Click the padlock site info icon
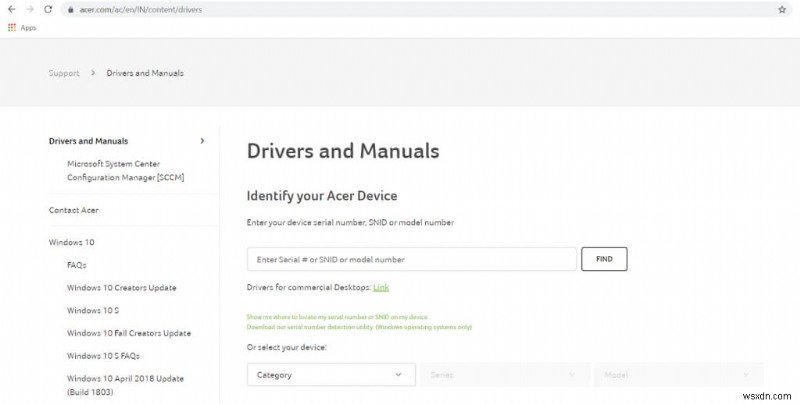Image resolution: width=800 pixels, height=404 pixels. (71, 10)
